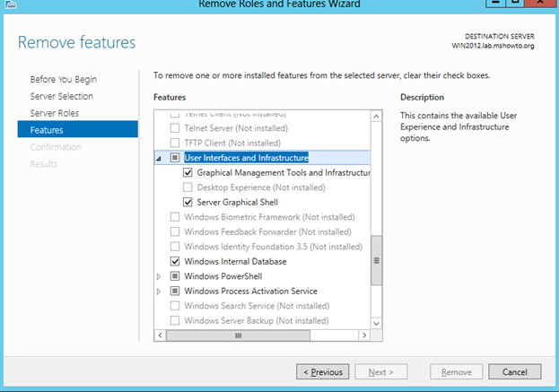The height and width of the screenshot is (392, 559).
Task: Expand the Windows PowerShell node
Action: coord(161,276)
